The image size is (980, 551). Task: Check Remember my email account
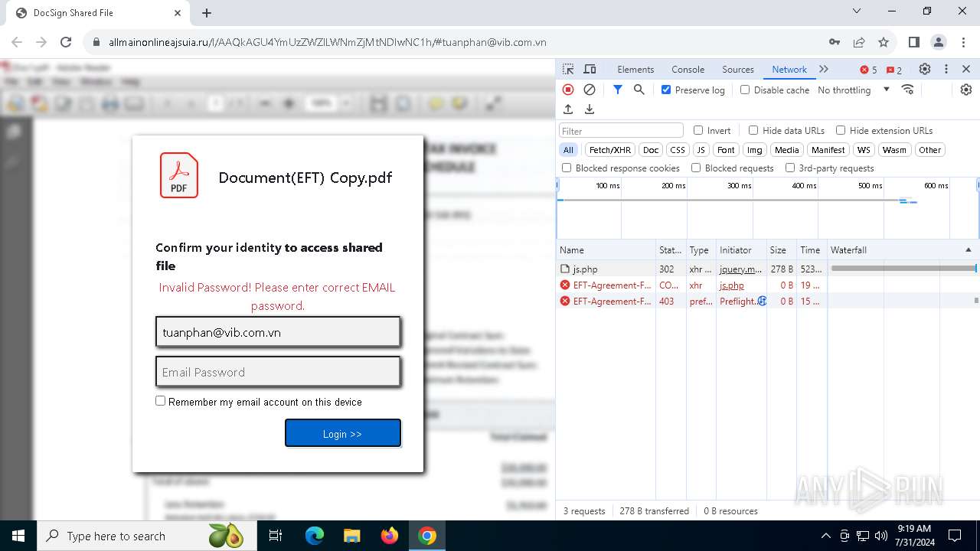160,401
